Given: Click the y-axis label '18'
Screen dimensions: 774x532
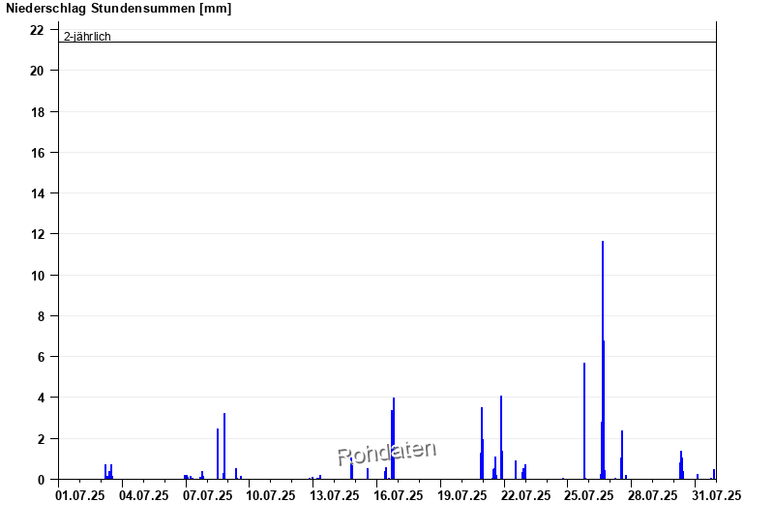Looking at the screenshot, I should coord(37,112).
